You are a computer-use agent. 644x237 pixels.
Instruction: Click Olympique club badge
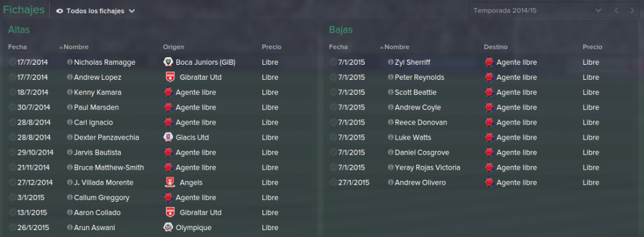(167, 227)
